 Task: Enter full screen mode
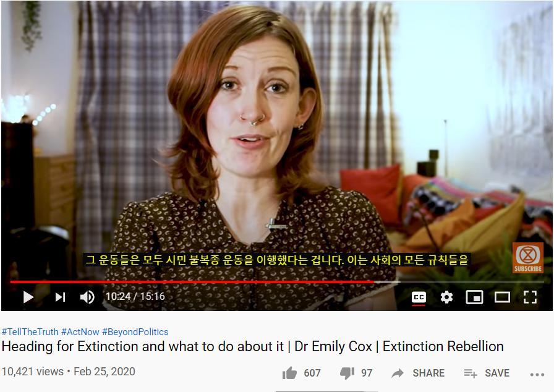pos(530,297)
